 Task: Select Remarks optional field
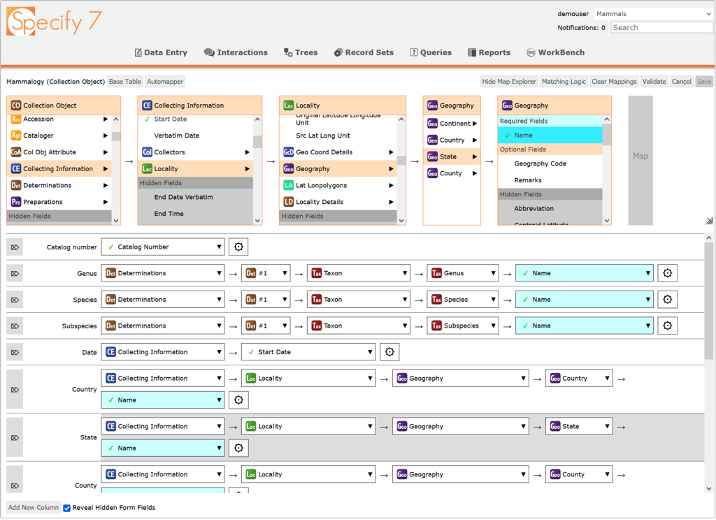[550, 180]
